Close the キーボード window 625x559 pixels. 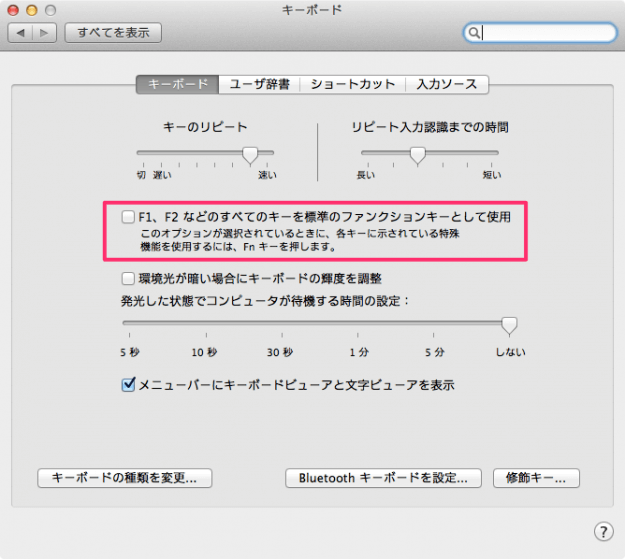tap(13, 10)
